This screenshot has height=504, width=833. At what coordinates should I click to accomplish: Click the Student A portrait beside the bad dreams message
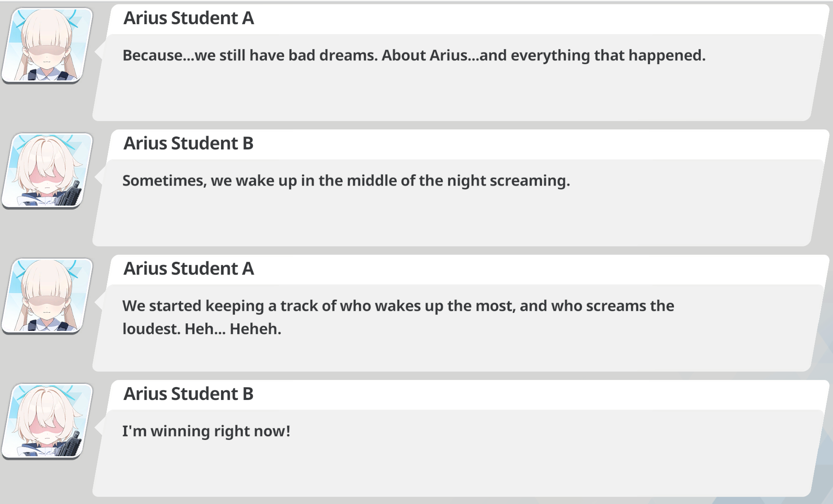(47, 45)
